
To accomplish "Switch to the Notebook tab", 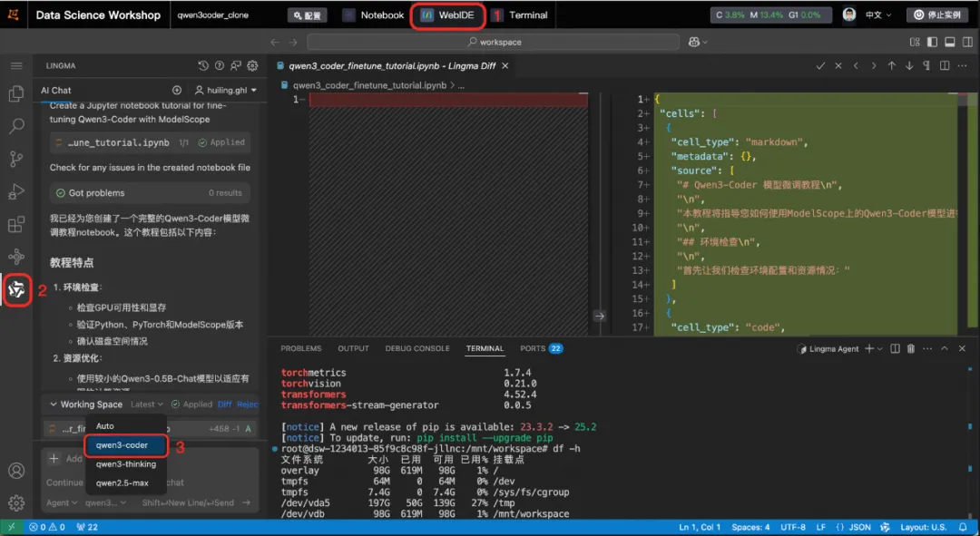I will (x=374, y=15).
